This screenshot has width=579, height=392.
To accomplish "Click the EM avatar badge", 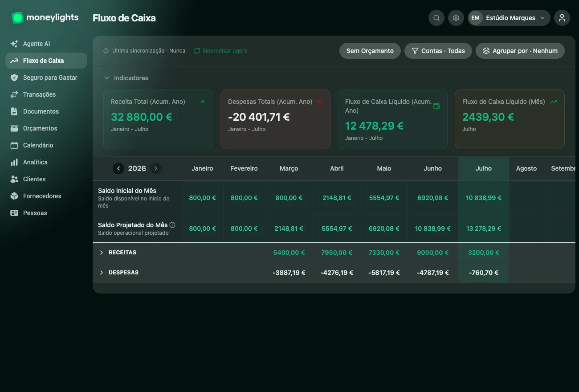I will pos(476,18).
